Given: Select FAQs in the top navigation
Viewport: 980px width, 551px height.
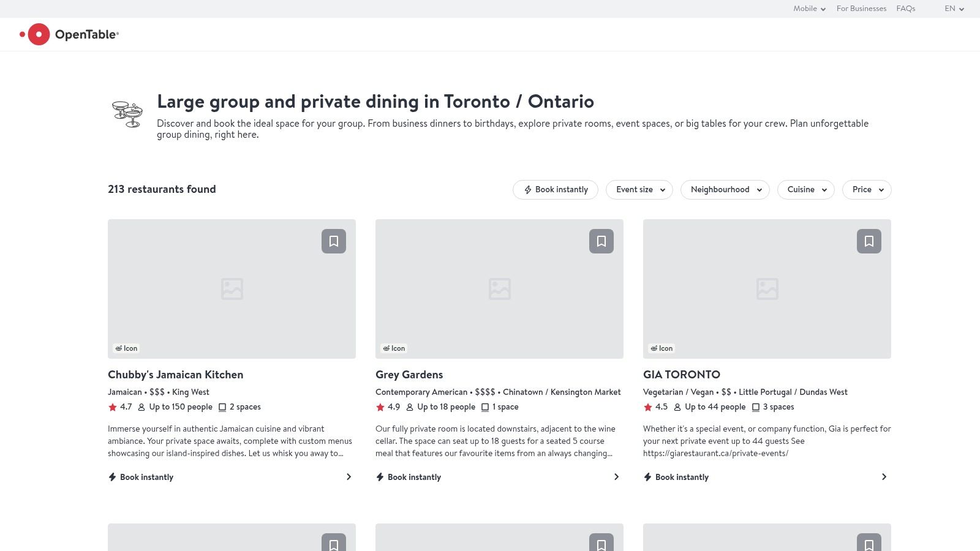Looking at the screenshot, I should [905, 9].
